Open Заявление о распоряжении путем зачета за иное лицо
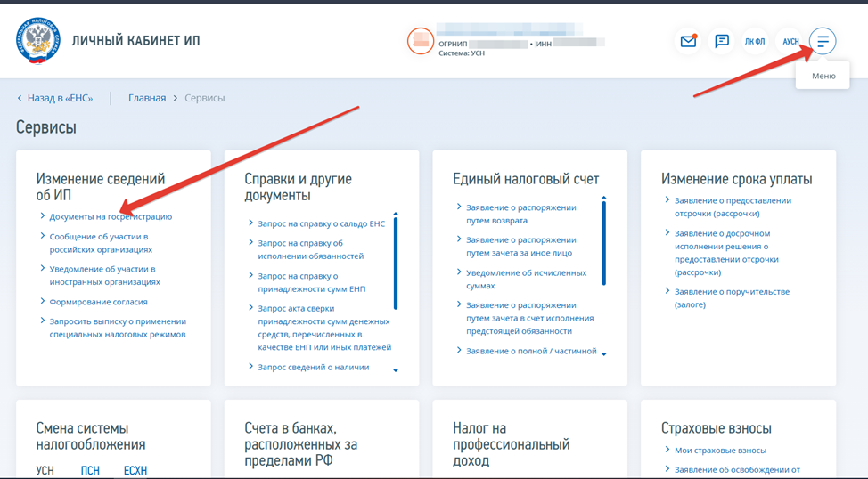 [x=521, y=246]
